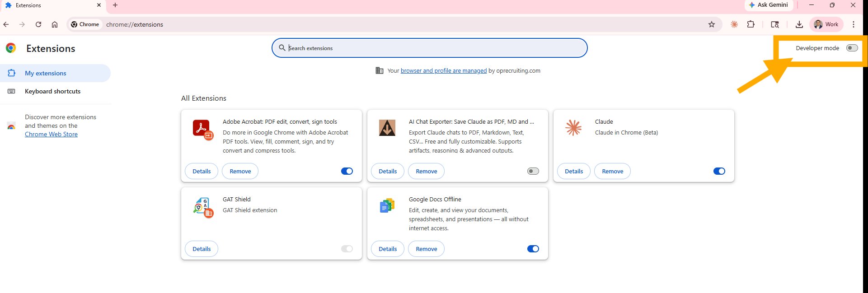Click the address bar URL chrome://extensions
868x293 pixels.
[135, 24]
